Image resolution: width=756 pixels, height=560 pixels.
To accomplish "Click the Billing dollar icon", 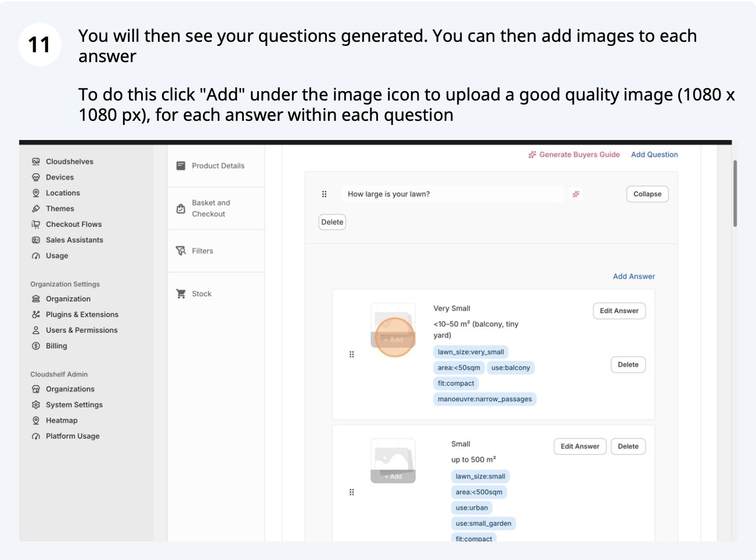I will tap(36, 346).
